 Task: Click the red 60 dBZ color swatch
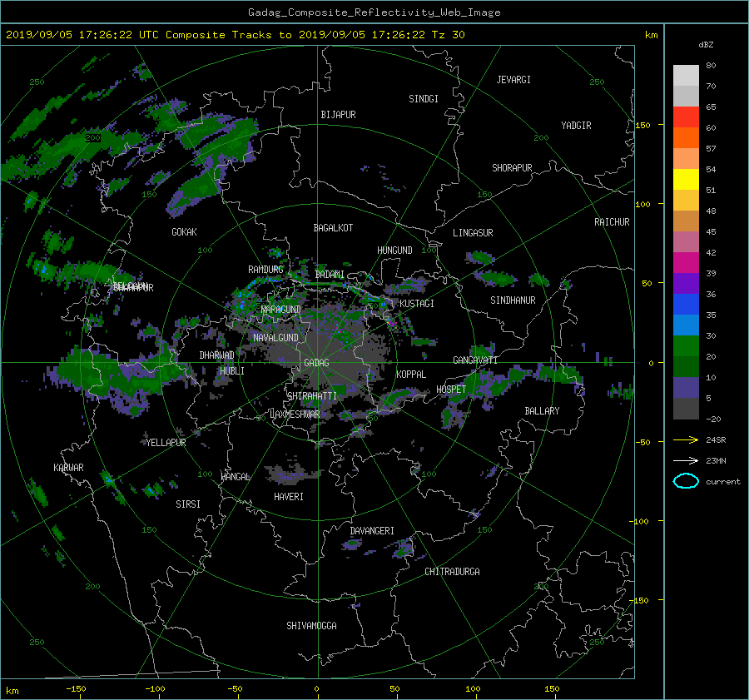(x=686, y=117)
